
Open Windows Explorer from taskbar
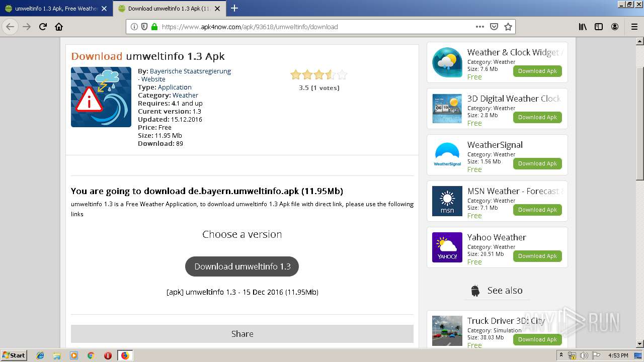click(x=57, y=355)
